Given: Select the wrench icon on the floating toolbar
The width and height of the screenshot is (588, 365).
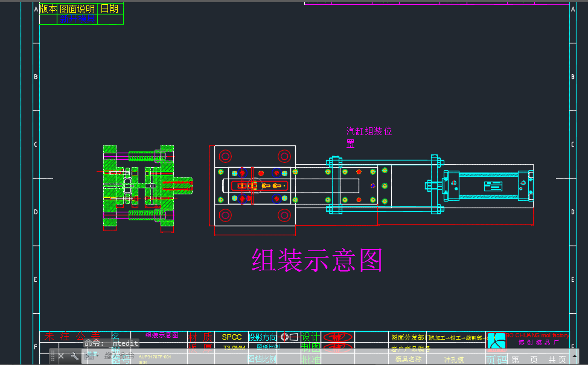Looking at the screenshot, I should (x=73, y=355).
